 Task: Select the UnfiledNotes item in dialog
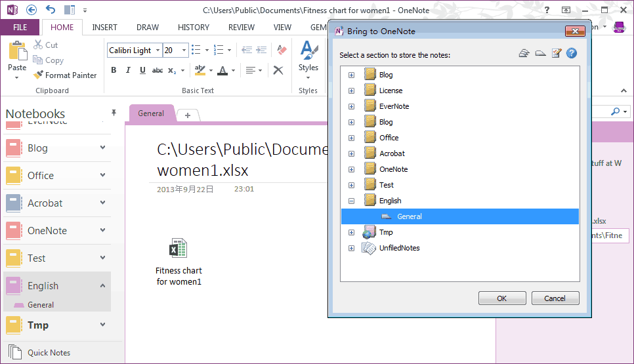point(399,248)
